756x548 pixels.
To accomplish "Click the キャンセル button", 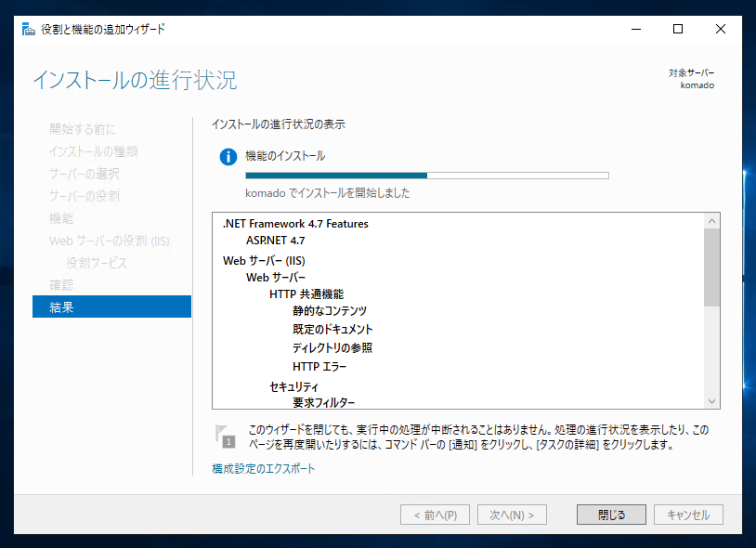I will 688,515.
